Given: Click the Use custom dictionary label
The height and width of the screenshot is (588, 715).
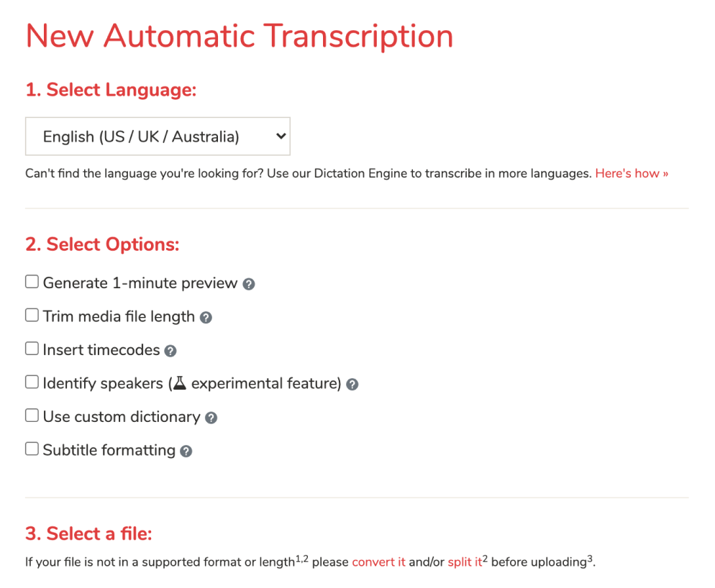Looking at the screenshot, I should click(122, 417).
